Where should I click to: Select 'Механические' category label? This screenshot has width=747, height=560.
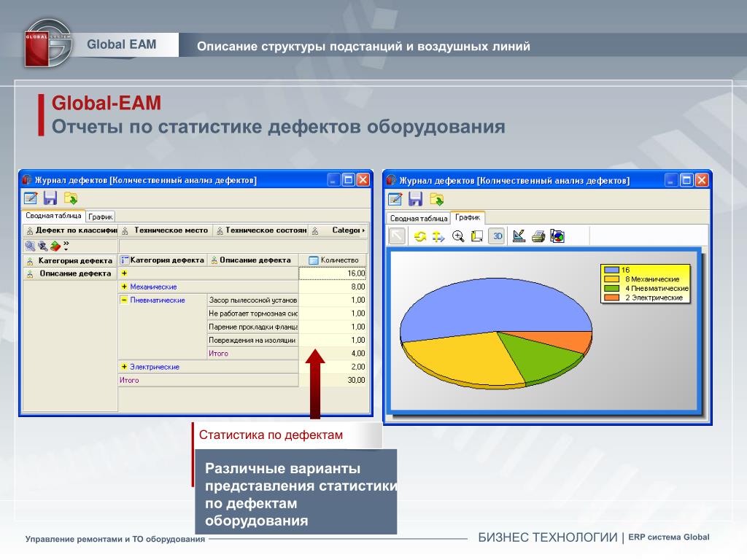click(153, 287)
